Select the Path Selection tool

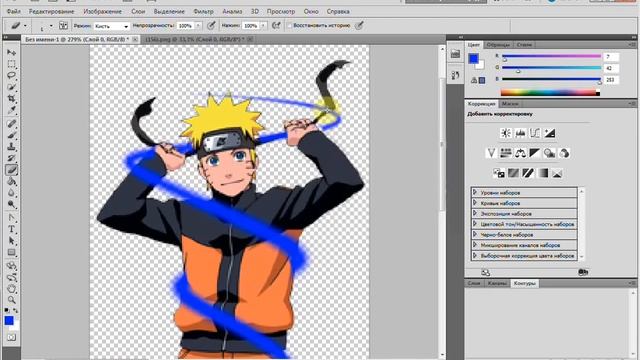[x=11, y=241]
